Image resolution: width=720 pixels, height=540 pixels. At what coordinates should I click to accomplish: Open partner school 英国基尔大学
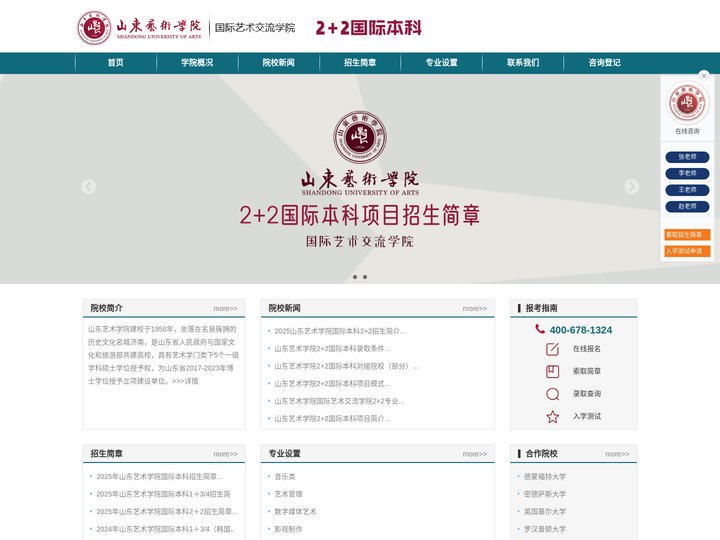click(x=545, y=512)
